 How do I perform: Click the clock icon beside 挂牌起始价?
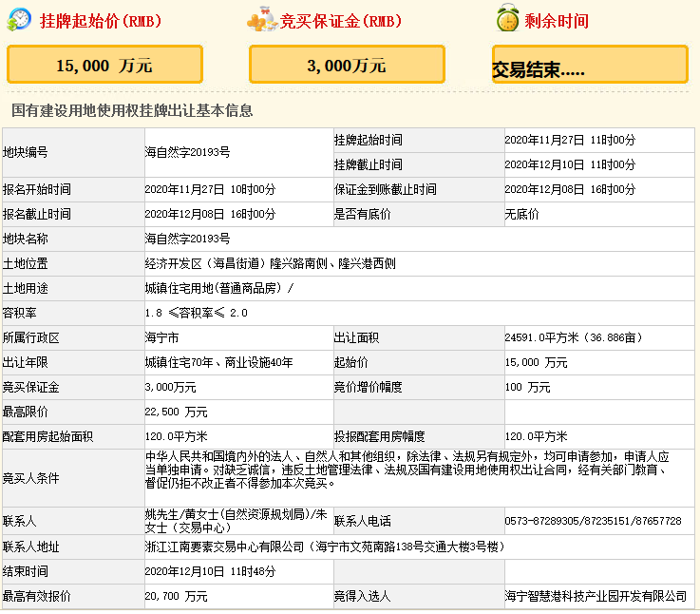click(x=19, y=20)
